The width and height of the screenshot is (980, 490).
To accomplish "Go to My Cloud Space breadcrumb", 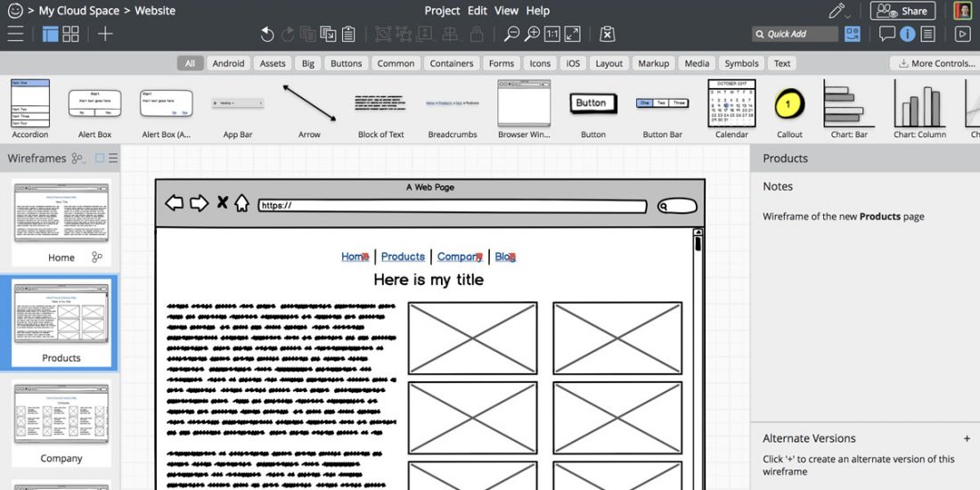I will pos(78,11).
